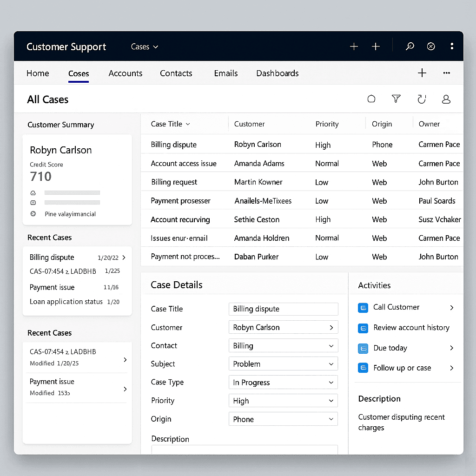Click the cancel circle icon in the header
This screenshot has width=476, height=476.
pyautogui.click(x=430, y=46)
